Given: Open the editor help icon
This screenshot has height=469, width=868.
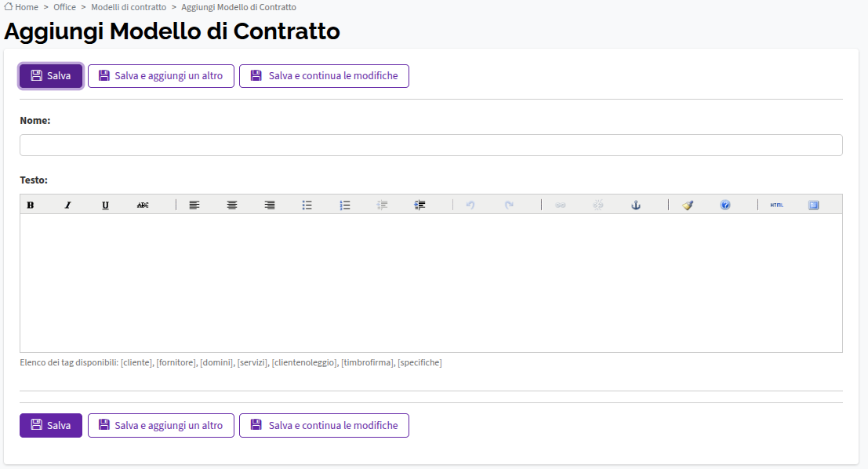Looking at the screenshot, I should 725,205.
